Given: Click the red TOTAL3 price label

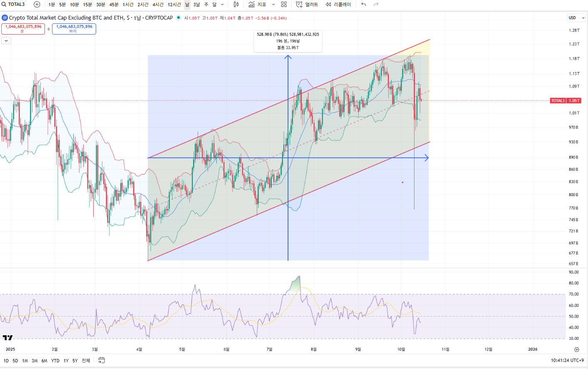Looking at the screenshot, I should tap(565, 101).
